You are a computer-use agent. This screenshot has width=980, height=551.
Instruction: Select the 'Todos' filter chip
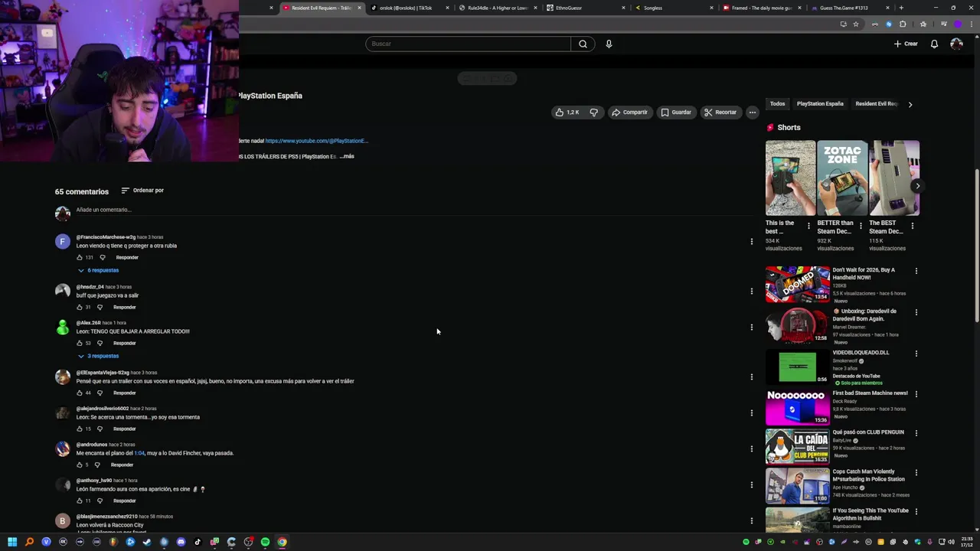pyautogui.click(x=777, y=104)
